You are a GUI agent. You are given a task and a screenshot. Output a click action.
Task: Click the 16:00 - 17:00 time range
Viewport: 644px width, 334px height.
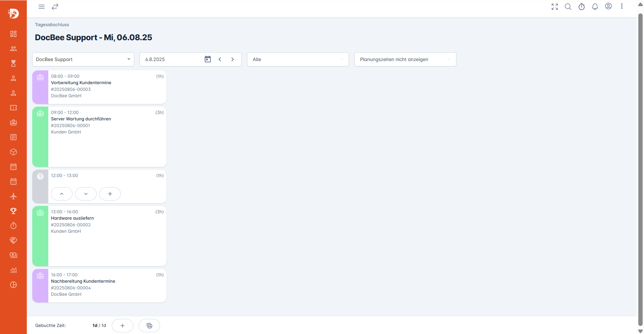pos(64,275)
